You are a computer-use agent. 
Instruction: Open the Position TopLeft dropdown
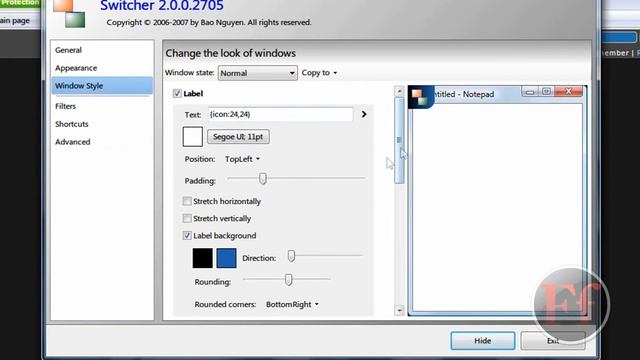pyautogui.click(x=242, y=159)
